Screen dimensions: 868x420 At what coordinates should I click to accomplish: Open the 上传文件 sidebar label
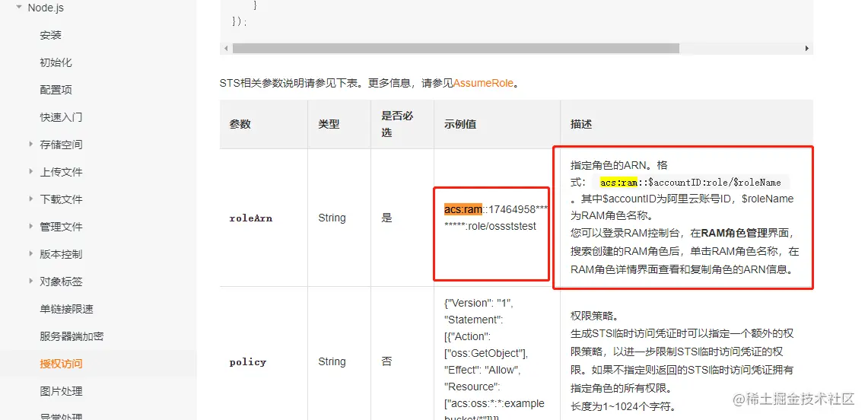61,172
